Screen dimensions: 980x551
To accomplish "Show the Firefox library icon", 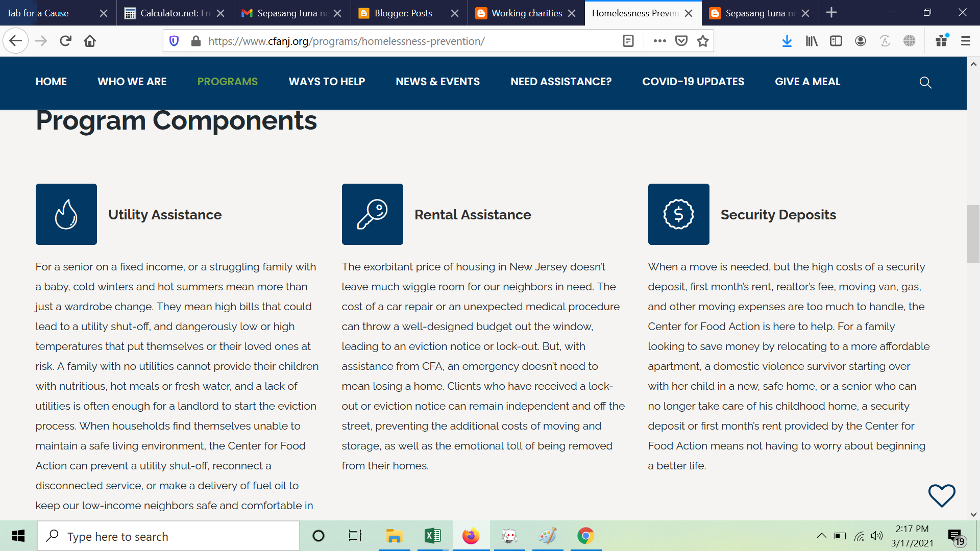I will [811, 41].
